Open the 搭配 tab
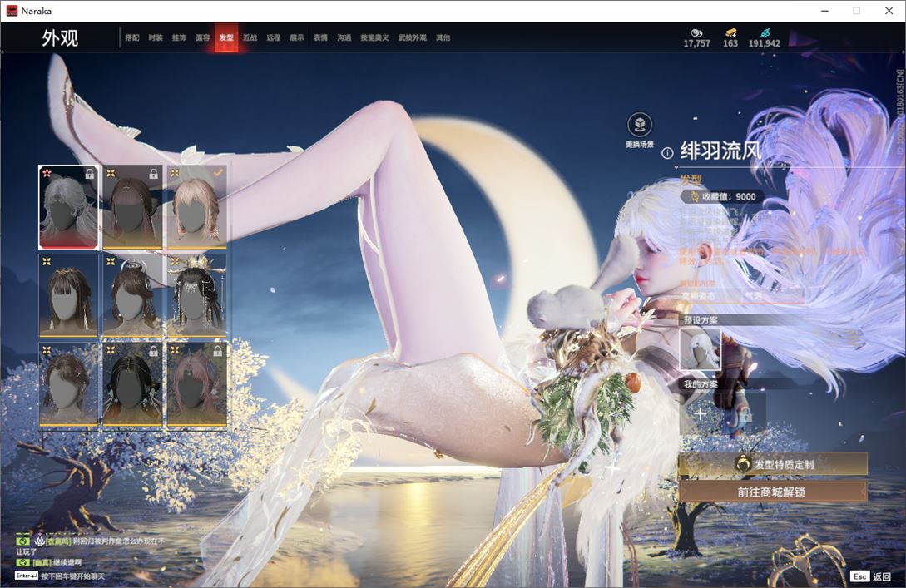The width and height of the screenshot is (906, 588). coord(132,37)
